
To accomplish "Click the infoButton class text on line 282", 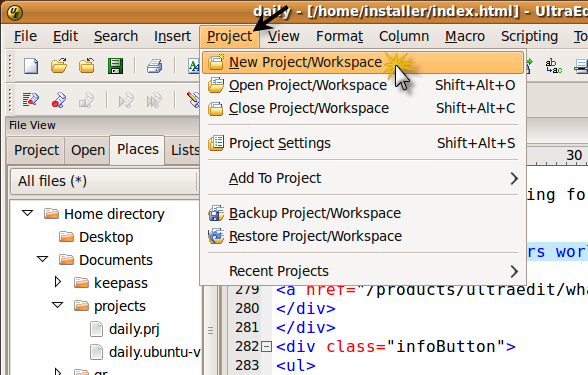I will click(446, 346).
